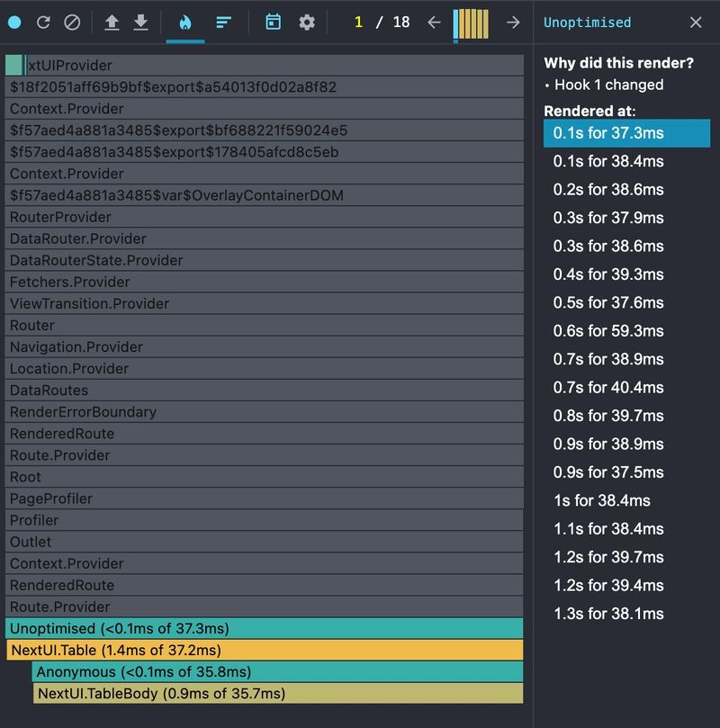Viewport: 720px width, 728px height.
Task: Close the Unoptimised details sidebar
Action: (x=696, y=22)
